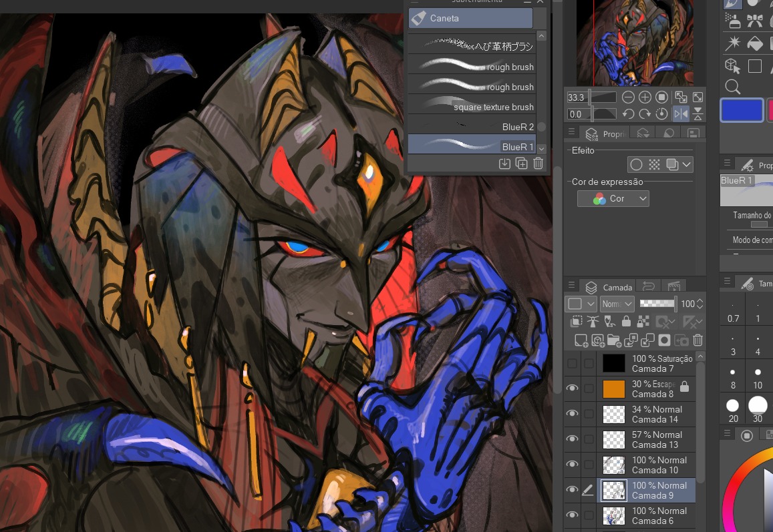Open the Efeito effects dropdown arrow
The height and width of the screenshot is (532, 773).
click(x=687, y=164)
